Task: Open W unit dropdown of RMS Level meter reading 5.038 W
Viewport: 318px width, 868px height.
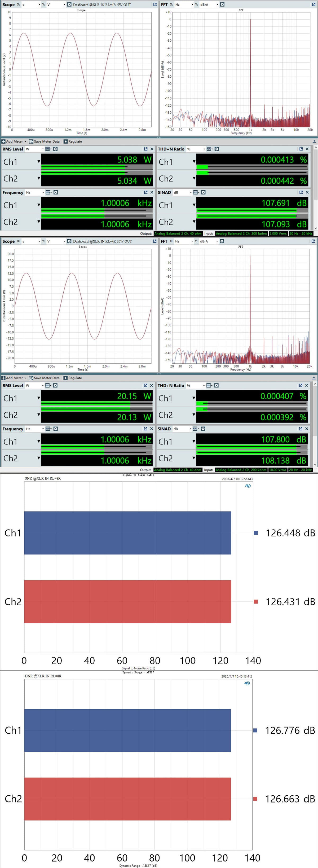Action: click(35, 149)
